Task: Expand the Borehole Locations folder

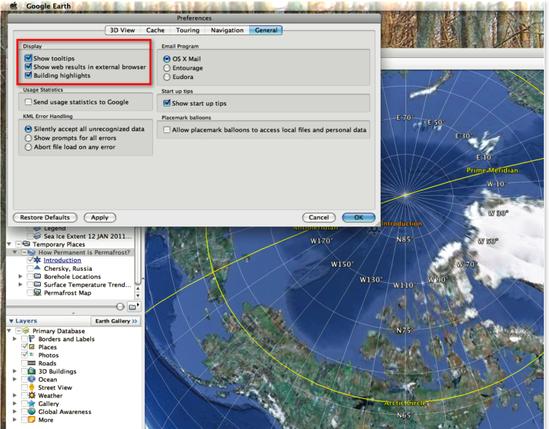Action: pyautogui.click(x=21, y=276)
